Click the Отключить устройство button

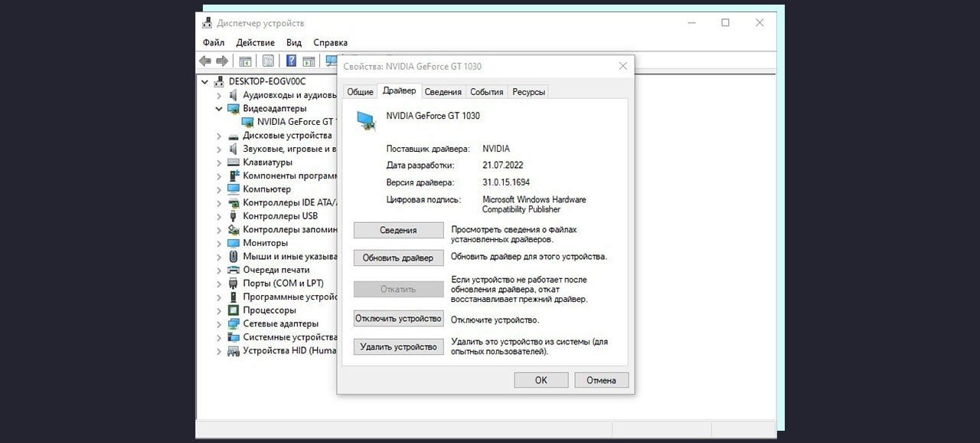(x=398, y=318)
